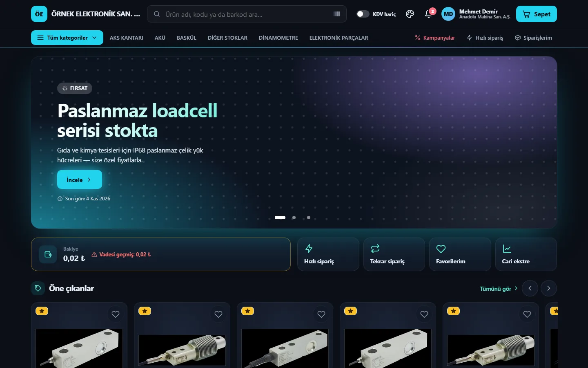Click the wallet icon in the Bakiye card
This screenshot has height=368, width=588.
coord(48,254)
